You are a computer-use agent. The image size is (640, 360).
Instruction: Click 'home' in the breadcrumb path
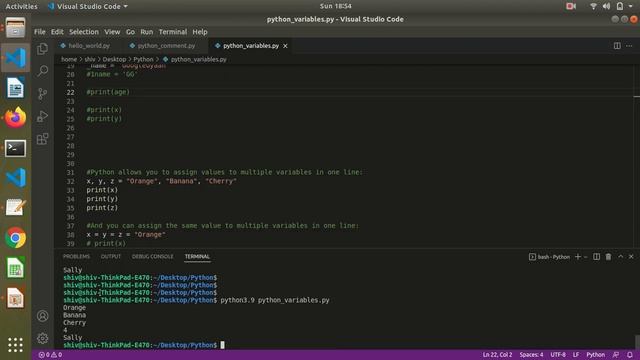(69, 59)
